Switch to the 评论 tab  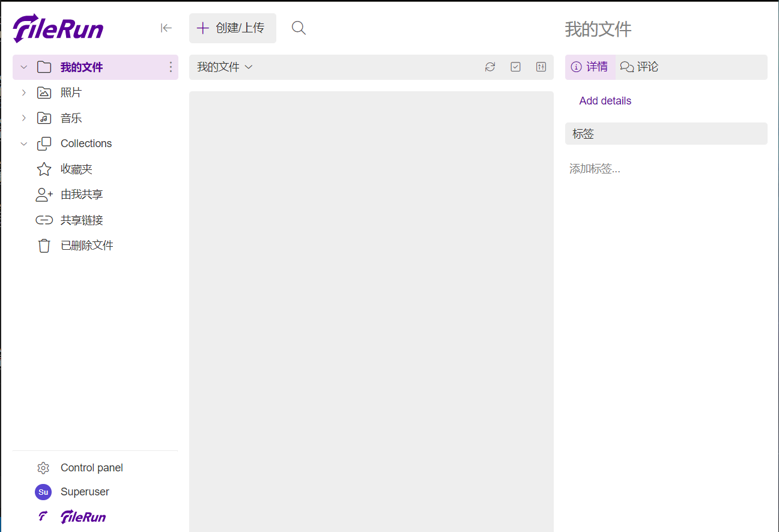click(639, 67)
